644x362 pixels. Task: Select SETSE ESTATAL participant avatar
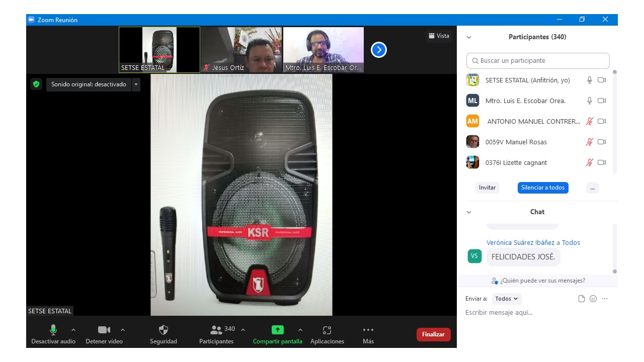472,80
